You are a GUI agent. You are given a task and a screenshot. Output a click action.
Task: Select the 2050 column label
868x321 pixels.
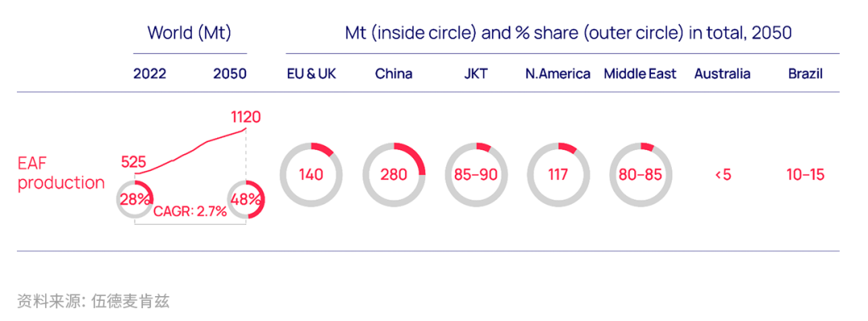click(230, 74)
